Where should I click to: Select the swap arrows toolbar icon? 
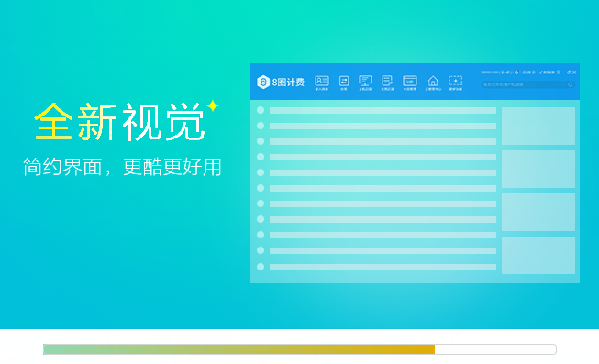tap(344, 81)
